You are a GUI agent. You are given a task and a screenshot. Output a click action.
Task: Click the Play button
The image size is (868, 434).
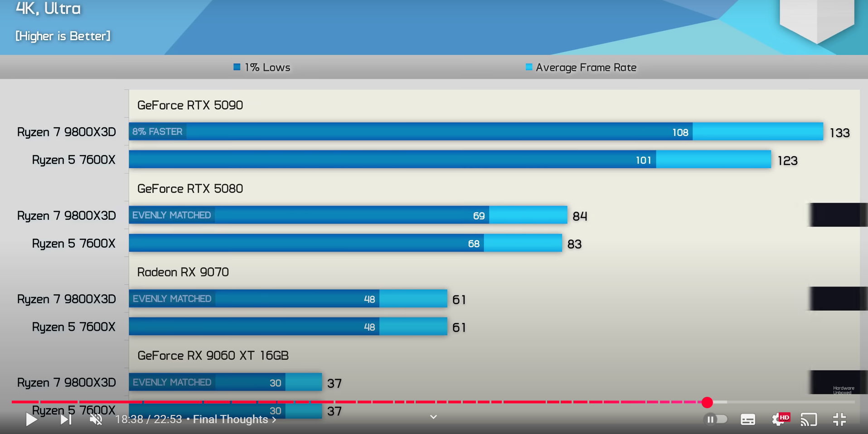[x=31, y=420]
